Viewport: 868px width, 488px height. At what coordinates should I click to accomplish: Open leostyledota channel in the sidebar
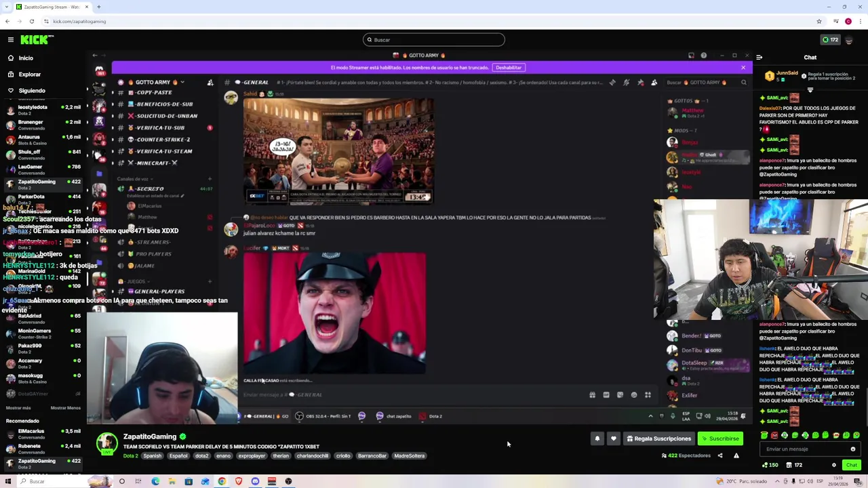coord(42,110)
